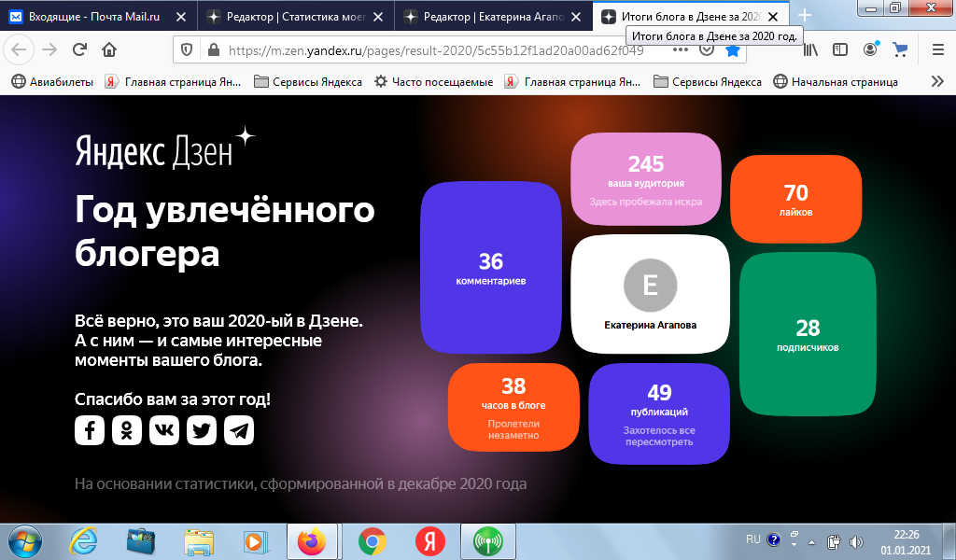956x560 pixels.
Task: Close the Mail.ru inbox tab
Action: (x=181, y=17)
